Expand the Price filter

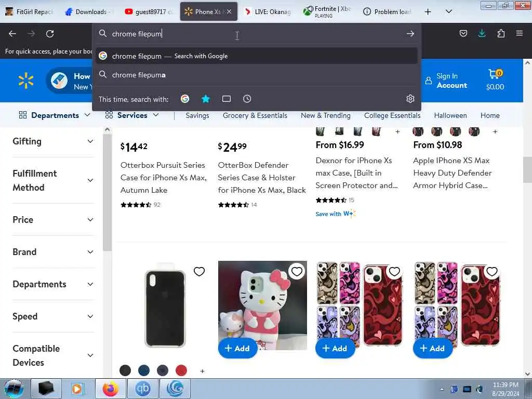tap(53, 220)
